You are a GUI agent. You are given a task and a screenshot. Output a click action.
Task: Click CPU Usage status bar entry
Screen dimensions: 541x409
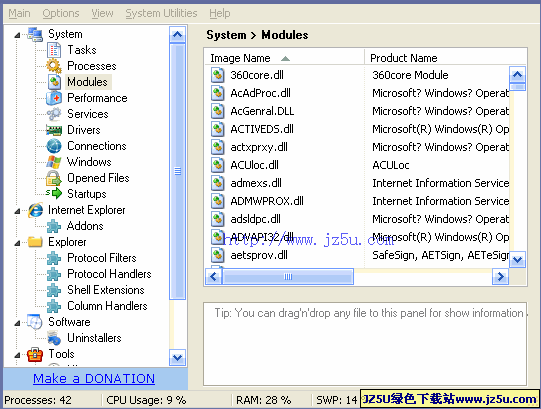point(146,400)
